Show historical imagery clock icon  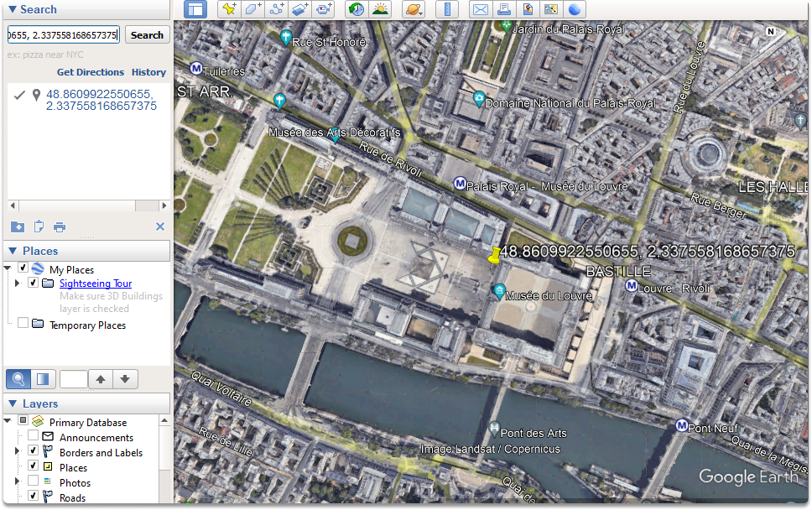(x=357, y=9)
